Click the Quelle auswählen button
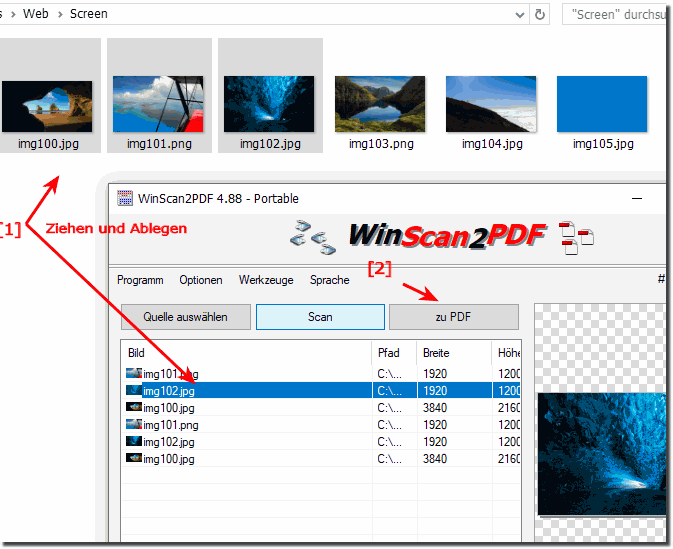Screen dimensions: 673x549 (186, 317)
